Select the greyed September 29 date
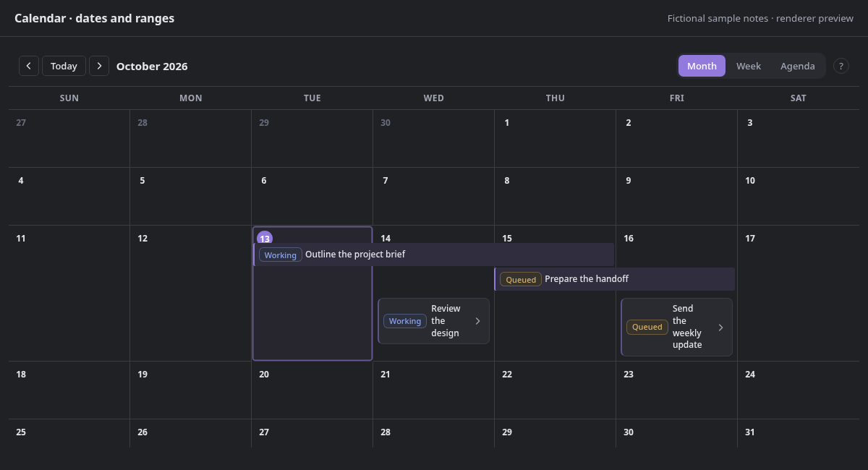 click(264, 123)
